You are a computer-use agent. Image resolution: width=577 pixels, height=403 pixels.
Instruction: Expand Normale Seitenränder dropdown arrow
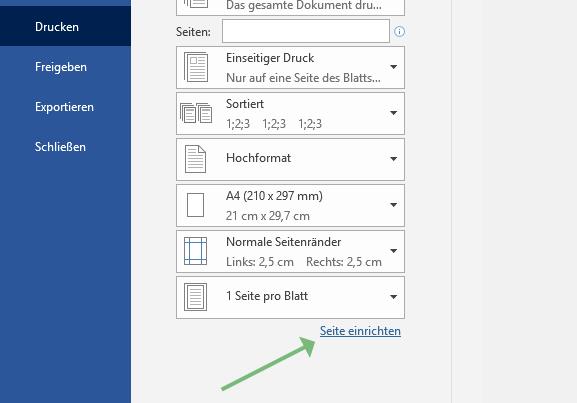click(x=393, y=251)
